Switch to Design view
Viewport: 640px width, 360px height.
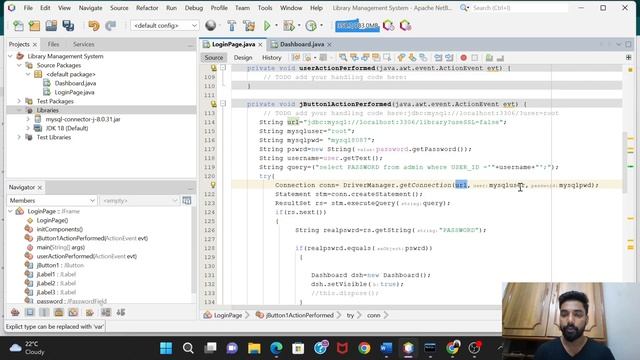click(243, 58)
